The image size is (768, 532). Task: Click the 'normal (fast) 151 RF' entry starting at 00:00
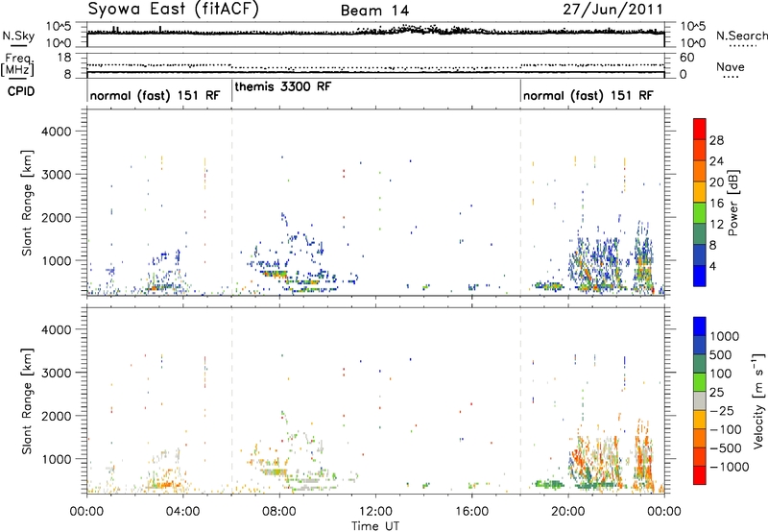click(x=155, y=95)
